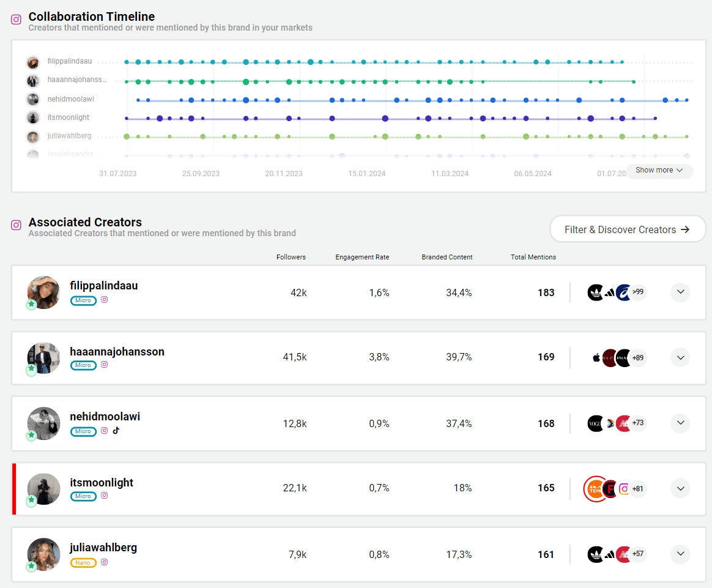The height and width of the screenshot is (588, 712).
Task: Select nehidmoolawi's avatar in the timeline list
Action: 33,99
